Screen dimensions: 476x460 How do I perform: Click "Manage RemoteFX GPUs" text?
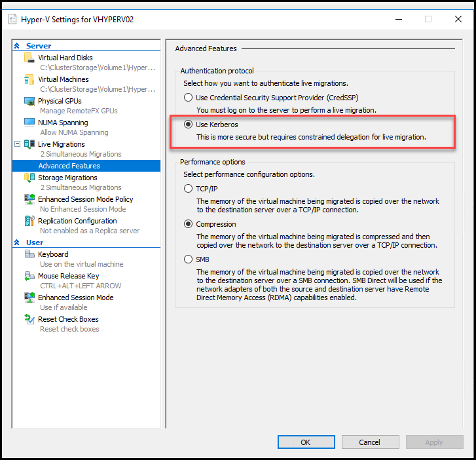(79, 111)
